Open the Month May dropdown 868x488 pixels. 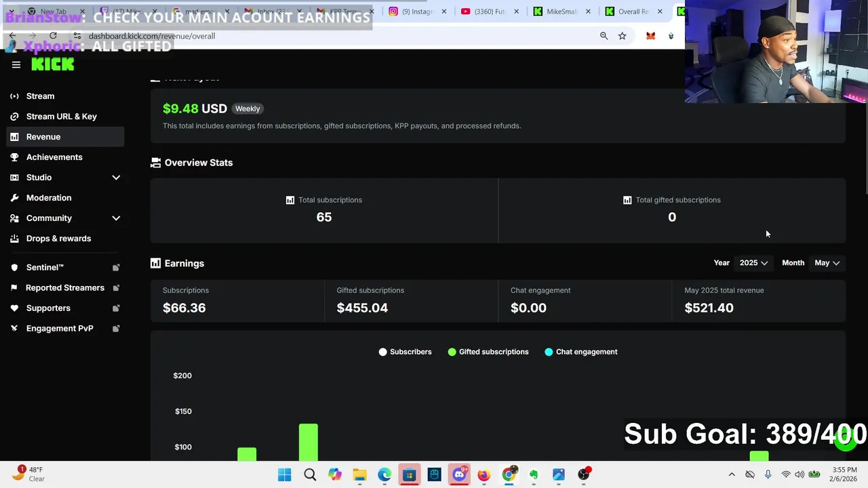point(827,263)
